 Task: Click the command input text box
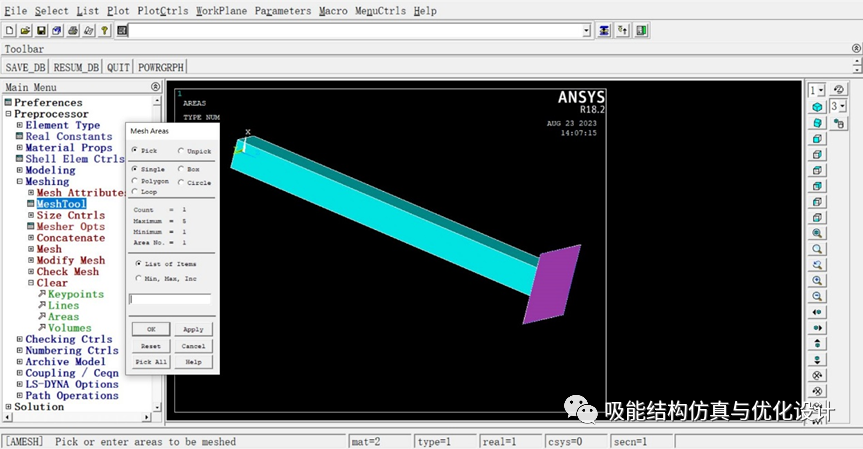click(356, 31)
